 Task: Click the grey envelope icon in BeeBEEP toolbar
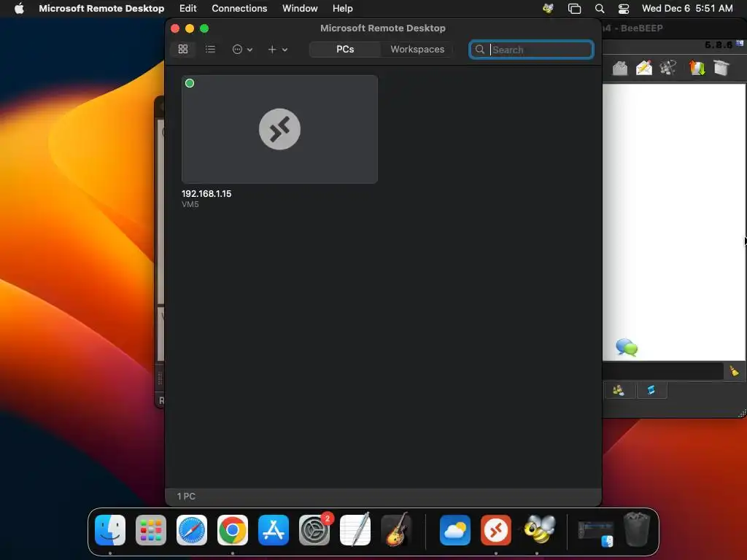pos(620,69)
